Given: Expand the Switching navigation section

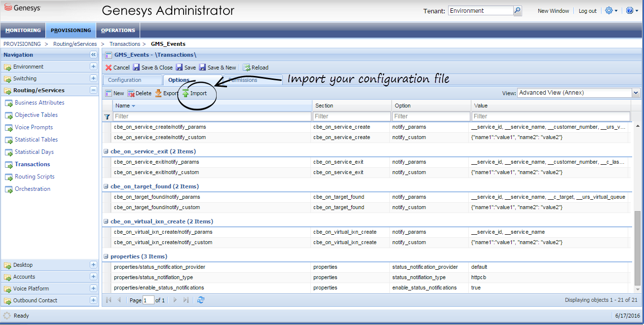Looking at the screenshot, I should 93,78.
